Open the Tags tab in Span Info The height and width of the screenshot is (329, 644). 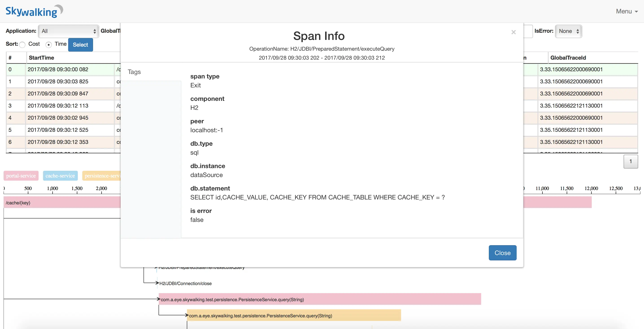[134, 72]
